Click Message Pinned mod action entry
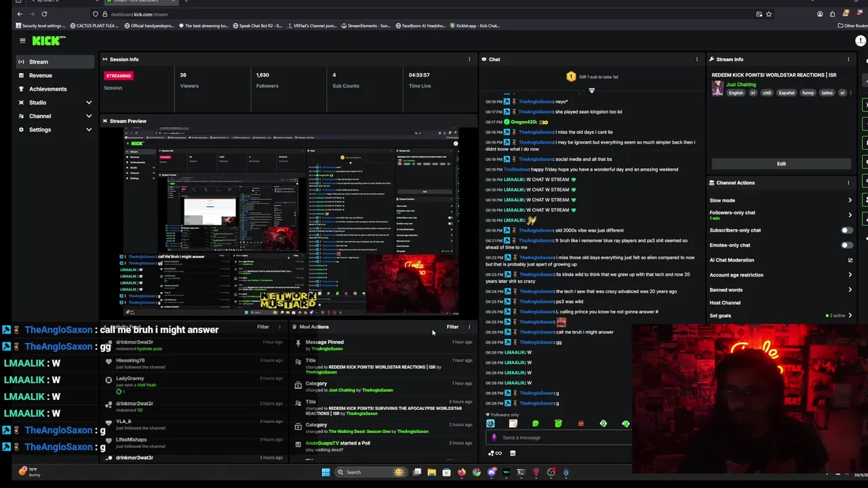Viewport: 868px width, 488px height. coord(384,345)
